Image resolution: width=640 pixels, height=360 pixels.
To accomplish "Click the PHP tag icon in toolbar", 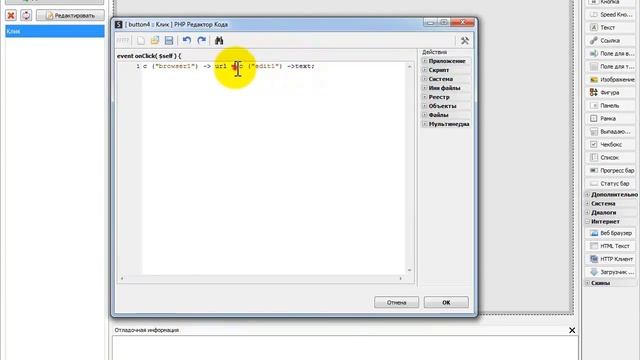I will tap(123, 40).
